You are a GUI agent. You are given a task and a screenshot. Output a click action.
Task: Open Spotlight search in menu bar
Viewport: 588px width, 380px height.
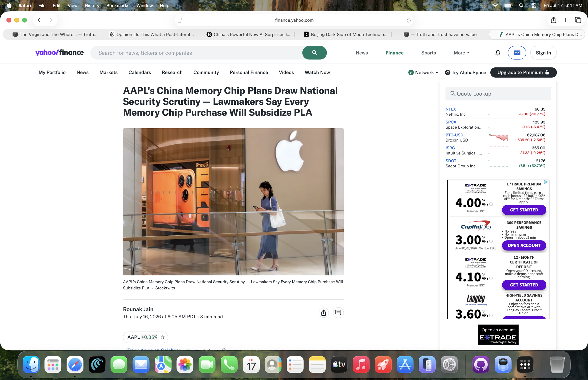pos(521,5)
